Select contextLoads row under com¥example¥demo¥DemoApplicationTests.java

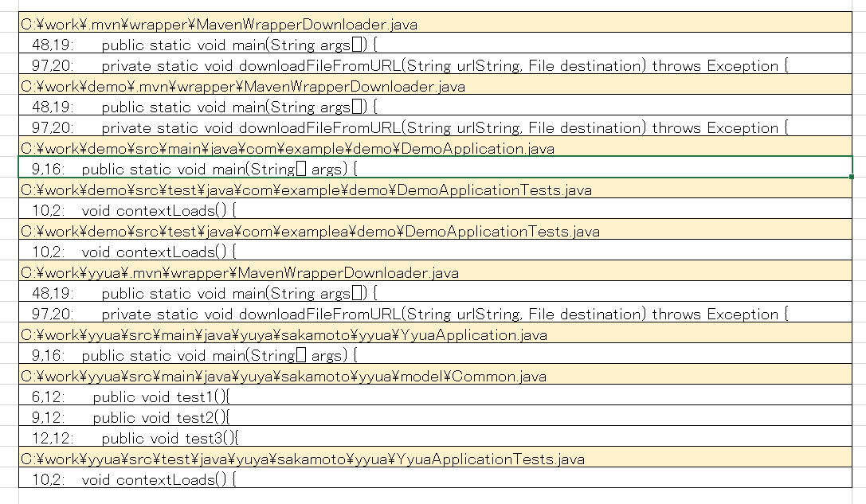point(435,209)
